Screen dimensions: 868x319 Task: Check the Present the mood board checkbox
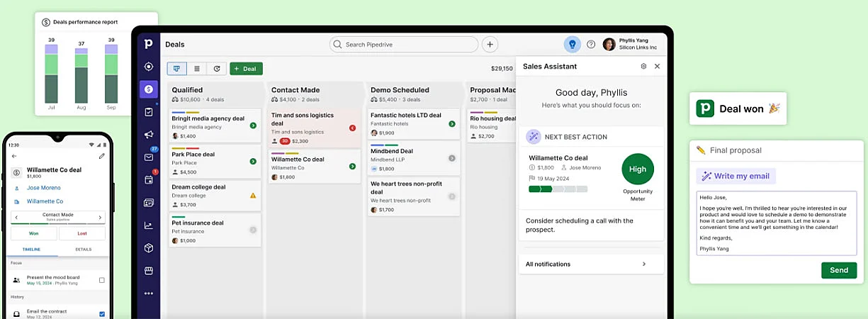click(101, 280)
